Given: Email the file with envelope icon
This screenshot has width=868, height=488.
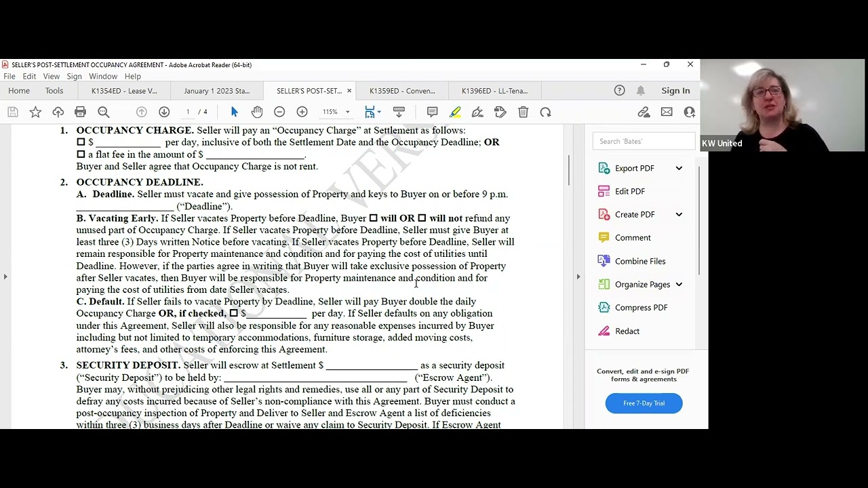Looking at the screenshot, I should pos(667,112).
